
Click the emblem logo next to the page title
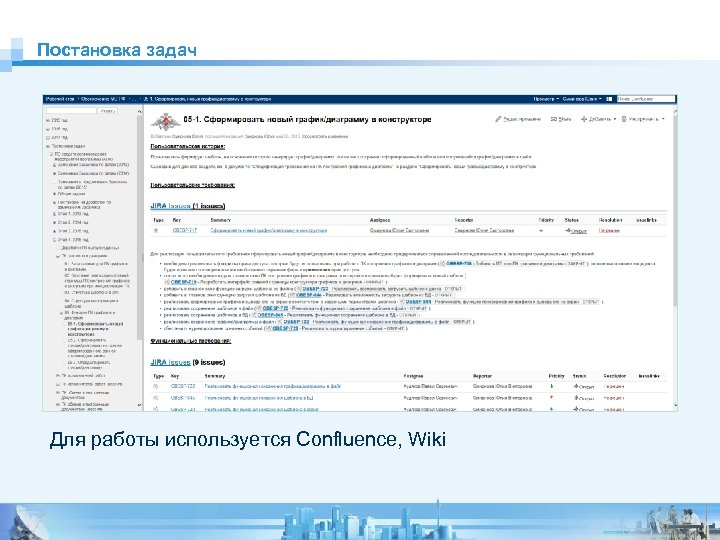166,121
